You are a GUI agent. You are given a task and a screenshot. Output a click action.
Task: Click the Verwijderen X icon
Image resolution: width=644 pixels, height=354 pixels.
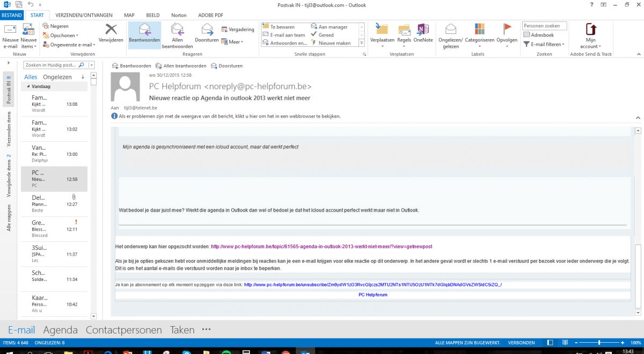coord(111,29)
